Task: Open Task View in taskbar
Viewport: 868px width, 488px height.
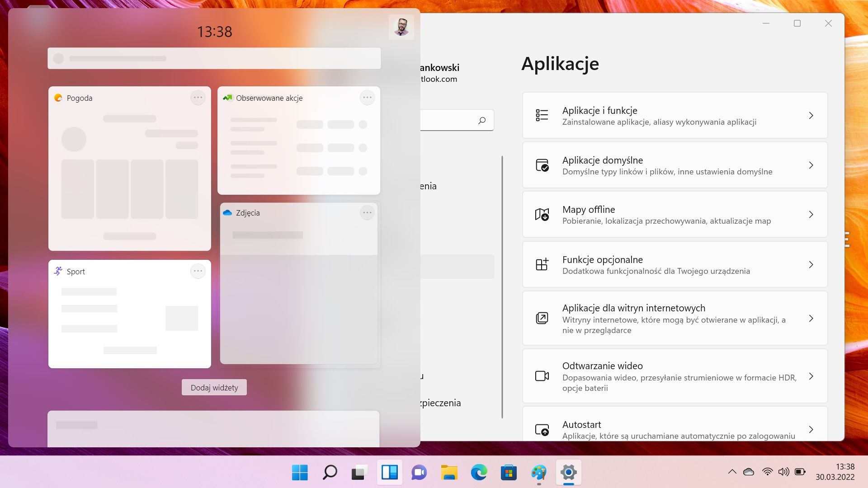Action: [359, 472]
